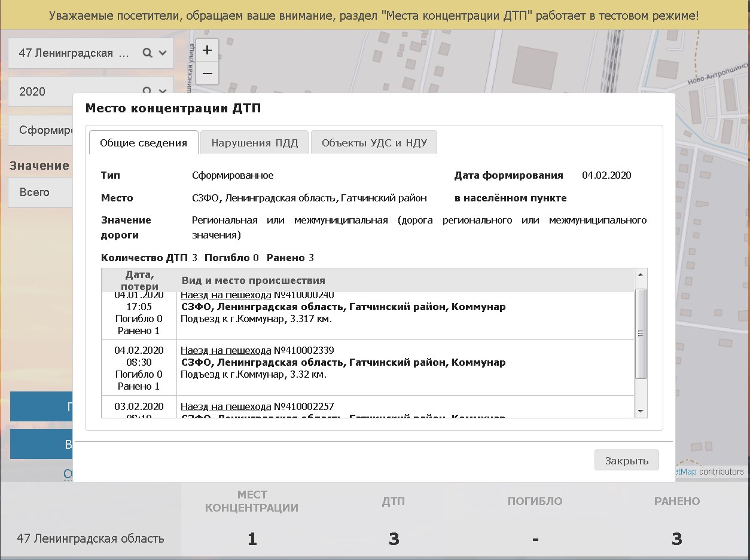Expand the 47 Ленинградская region dropdown
This screenshot has height=560, width=750.
163,53
